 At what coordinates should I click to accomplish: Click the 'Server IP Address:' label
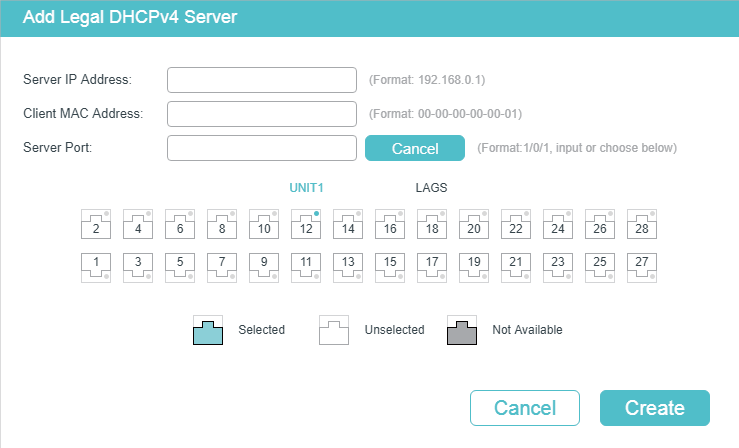(77, 79)
